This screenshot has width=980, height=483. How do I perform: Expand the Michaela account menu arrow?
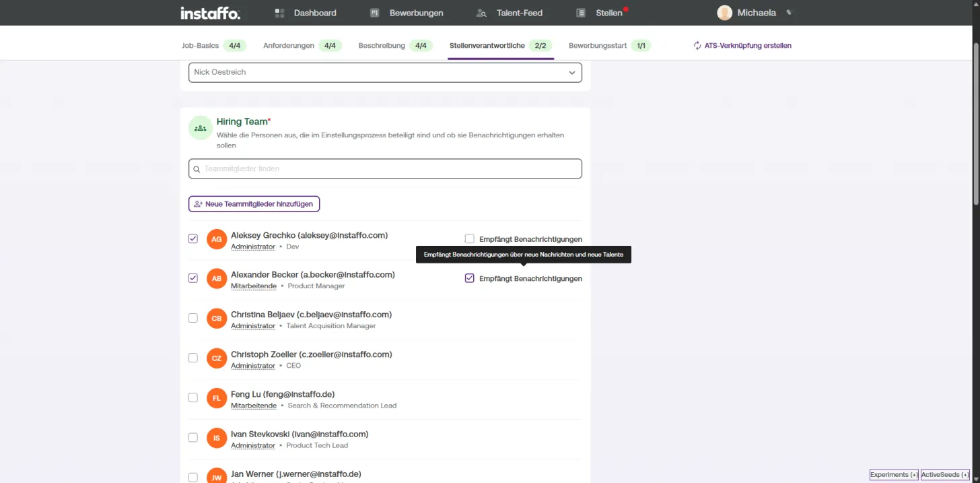[x=789, y=13]
